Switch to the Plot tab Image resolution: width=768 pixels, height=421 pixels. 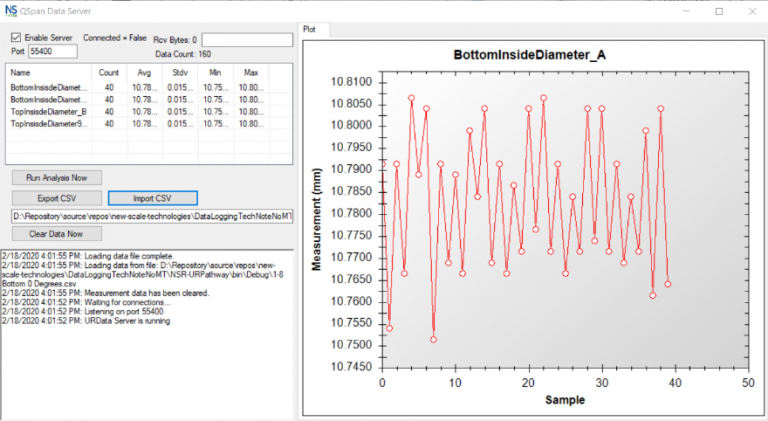tap(312, 30)
